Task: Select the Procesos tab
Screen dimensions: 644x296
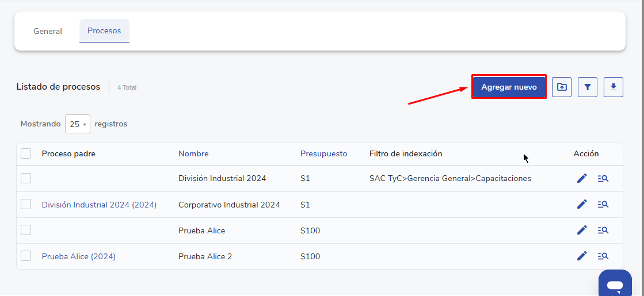Action: [x=104, y=31]
